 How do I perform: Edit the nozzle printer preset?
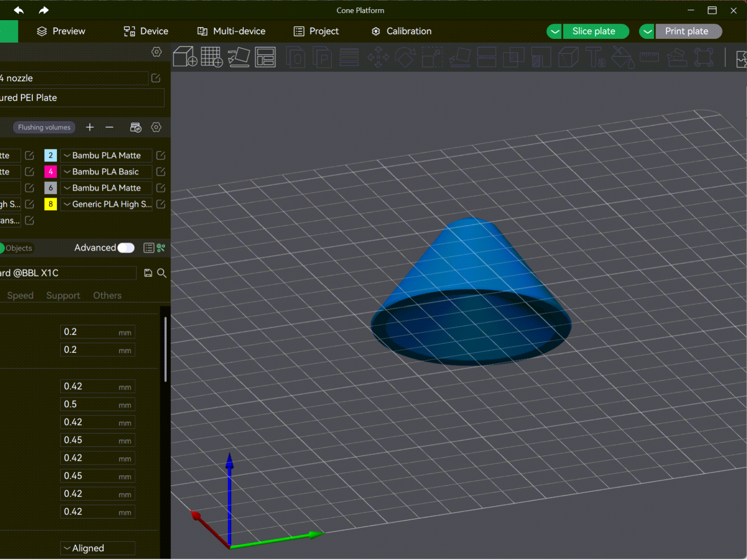[155, 78]
